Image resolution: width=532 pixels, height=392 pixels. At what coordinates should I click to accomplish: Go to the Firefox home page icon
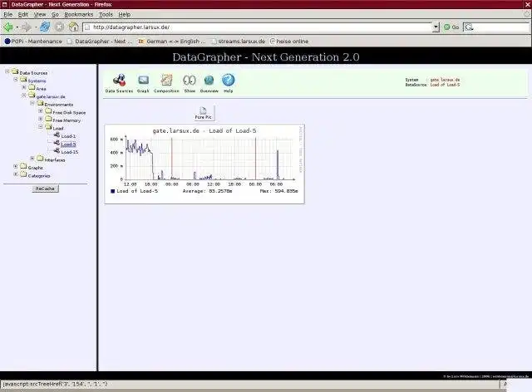[x=74, y=27]
